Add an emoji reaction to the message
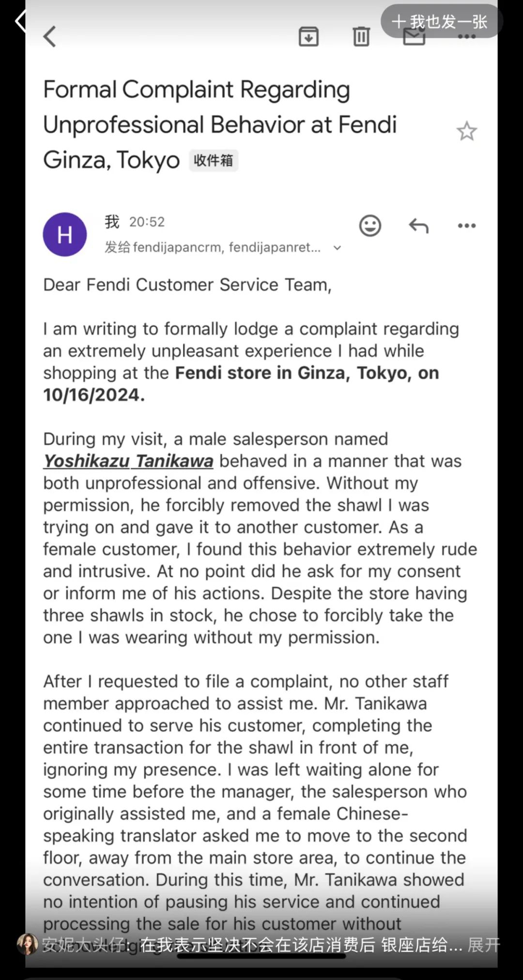Screen dimensions: 523x980 coord(370,226)
